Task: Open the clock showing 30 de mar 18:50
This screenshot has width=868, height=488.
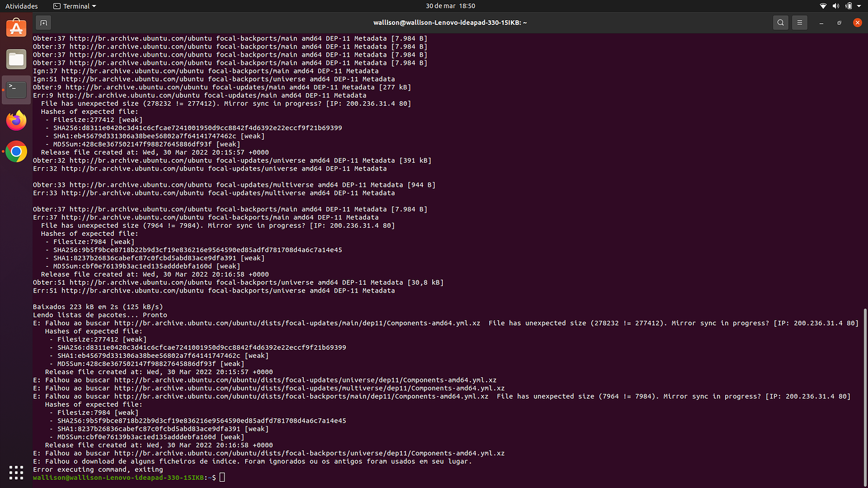Action: (x=450, y=6)
